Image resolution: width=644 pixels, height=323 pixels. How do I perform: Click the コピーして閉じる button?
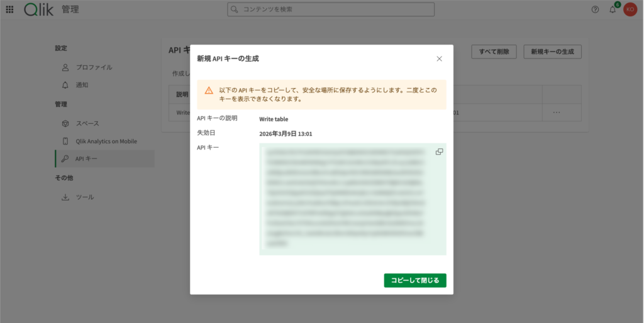(x=415, y=280)
